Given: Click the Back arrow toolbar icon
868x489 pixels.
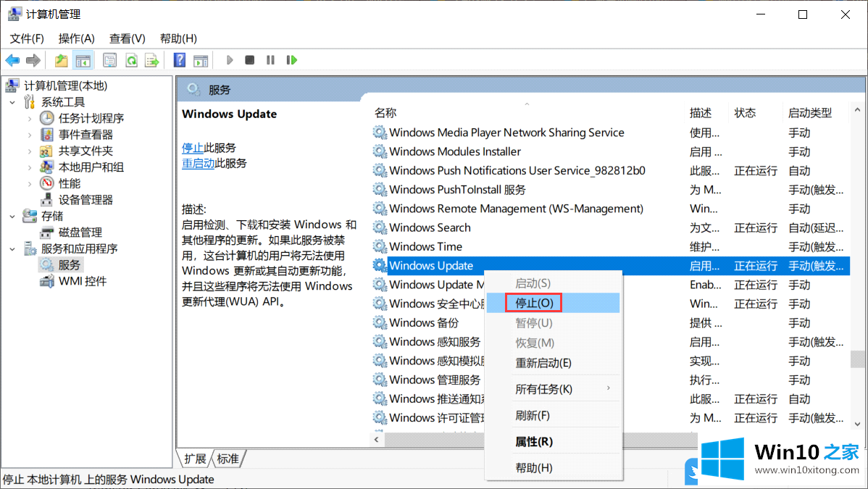Looking at the screenshot, I should point(13,60).
